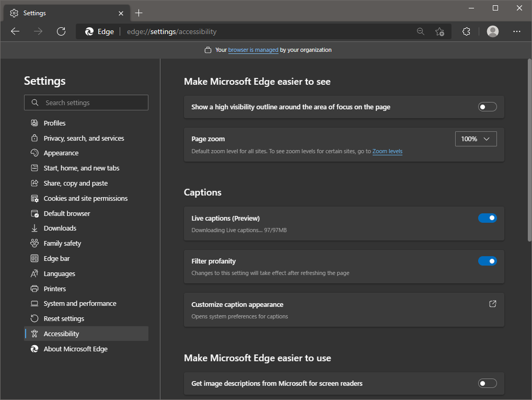Click the Appearance palette icon

click(35, 153)
